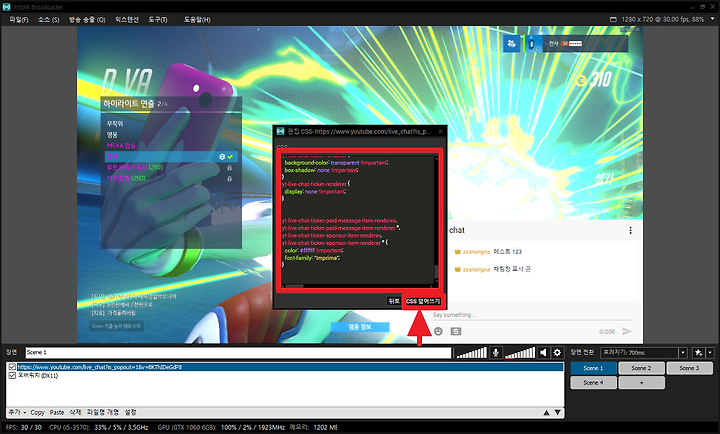Adjust speaker volume level bars
This screenshot has width=720, height=434.
[520, 353]
